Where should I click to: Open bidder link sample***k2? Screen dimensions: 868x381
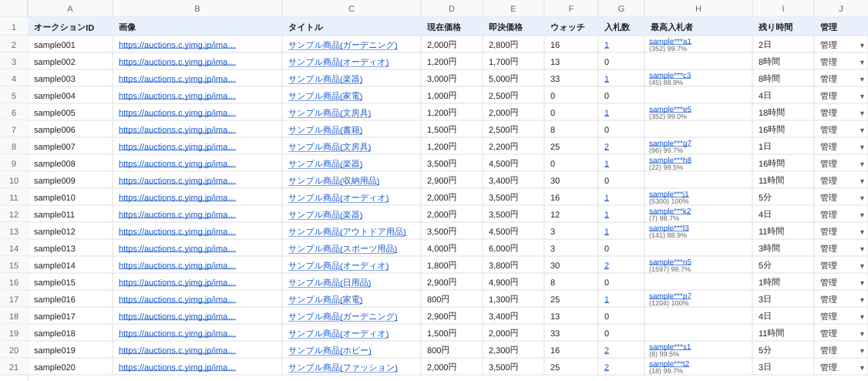click(670, 211)
